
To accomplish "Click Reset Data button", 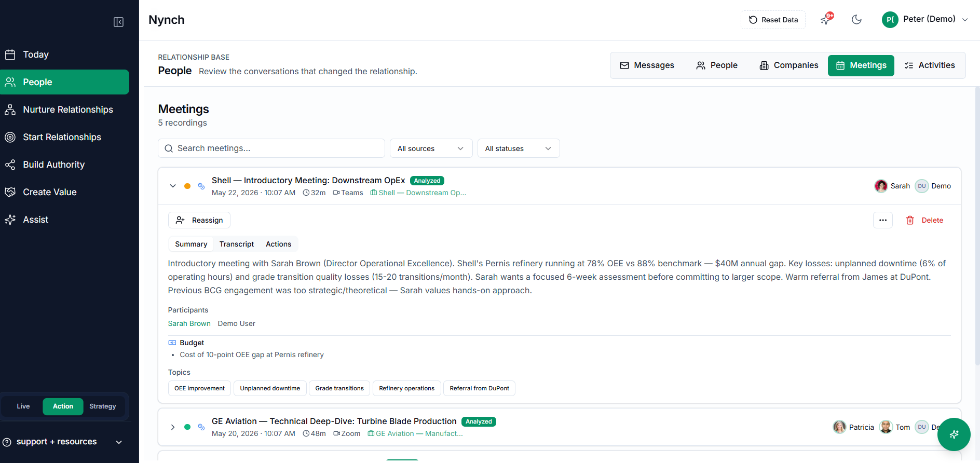I will pos(773,20).
